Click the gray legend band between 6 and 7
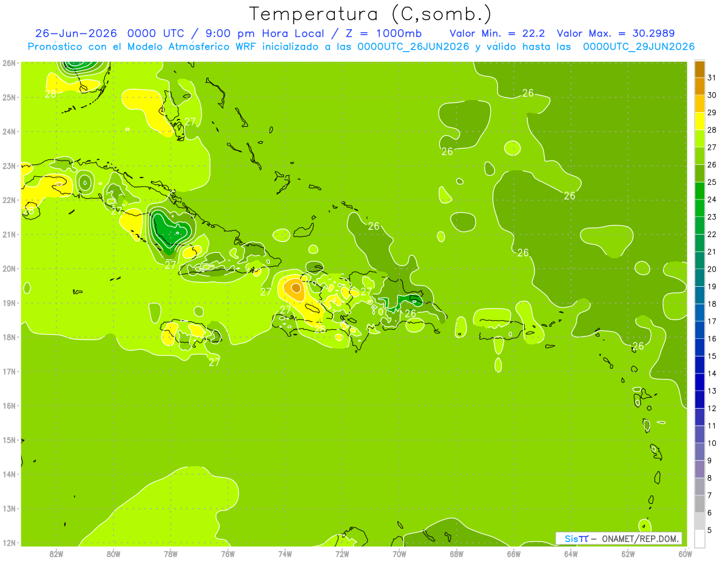 pos(699,504)
